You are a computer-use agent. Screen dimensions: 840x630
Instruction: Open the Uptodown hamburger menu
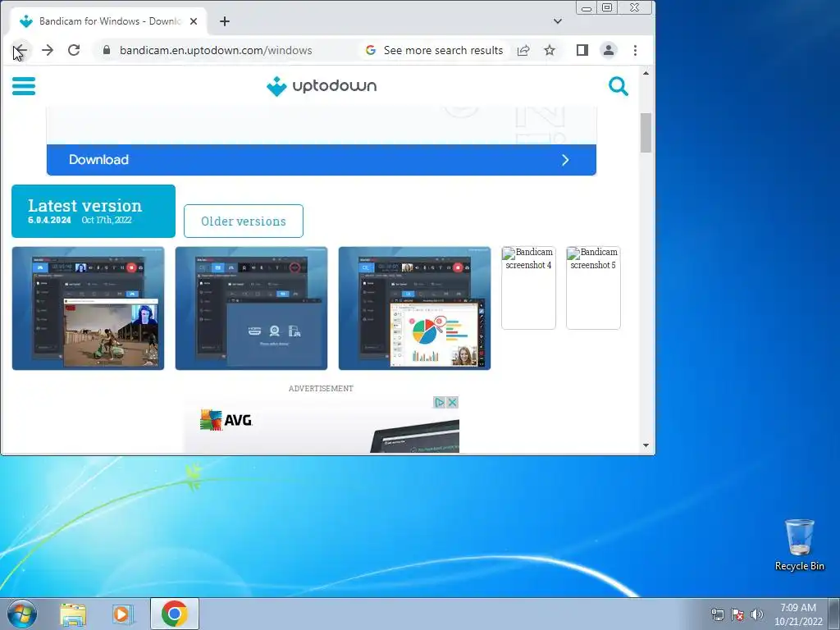click(24, 85)
